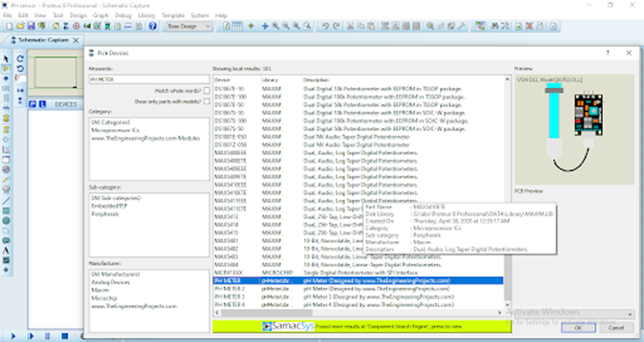644x342 pixels.
Task: Toggle the grid display icon
Action: (237, 26)
